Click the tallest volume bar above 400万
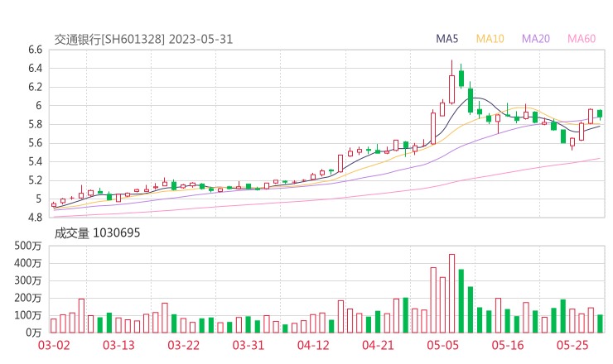 pyautogui.click(x=452, y=294)
